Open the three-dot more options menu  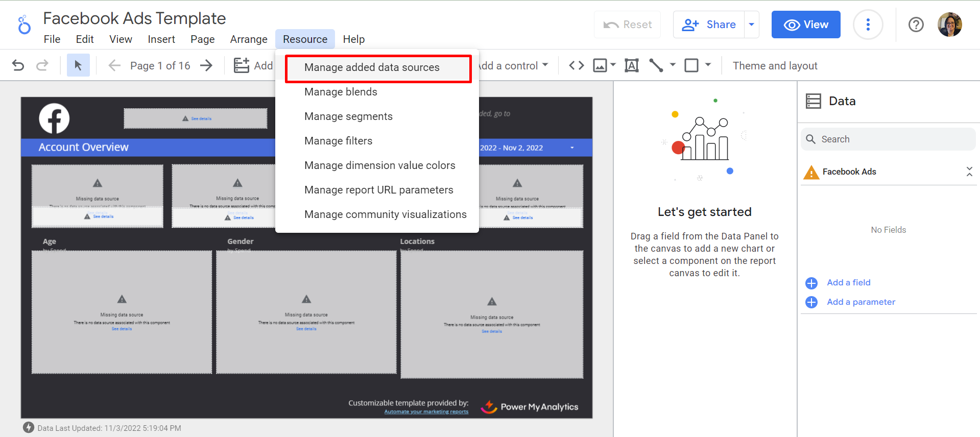tap(868, 25)
